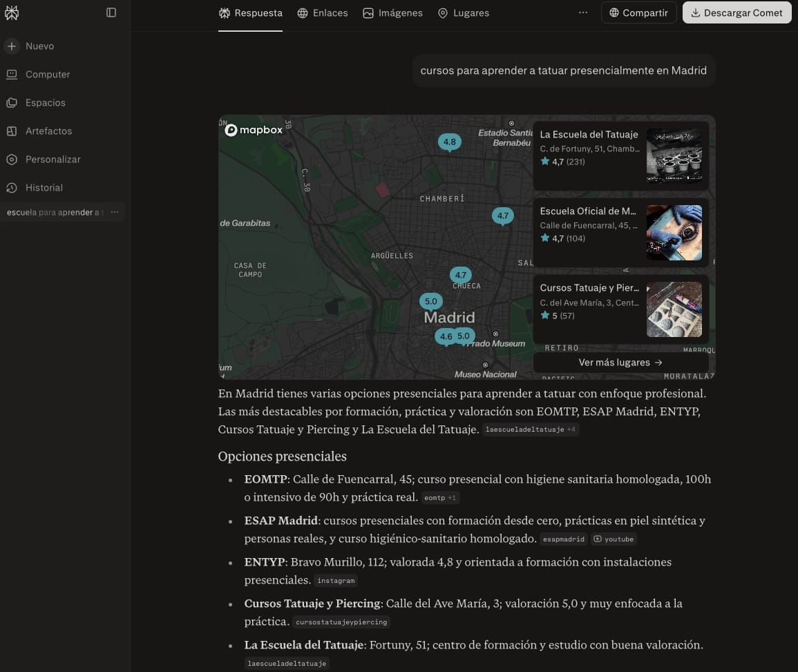Click the Madrid label on map

tap(449, 318)
